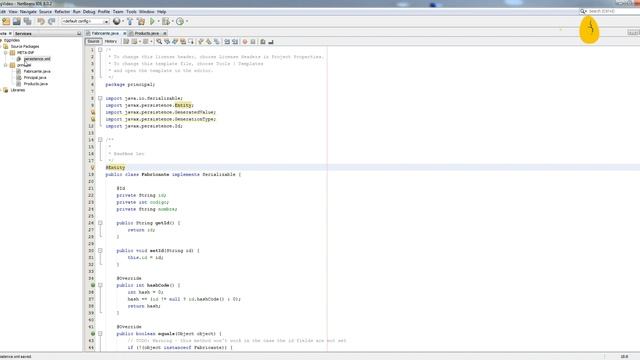640x360 pixels.
Task: Click the red Start Macro Recording icon
Action: tap(245, 41)
